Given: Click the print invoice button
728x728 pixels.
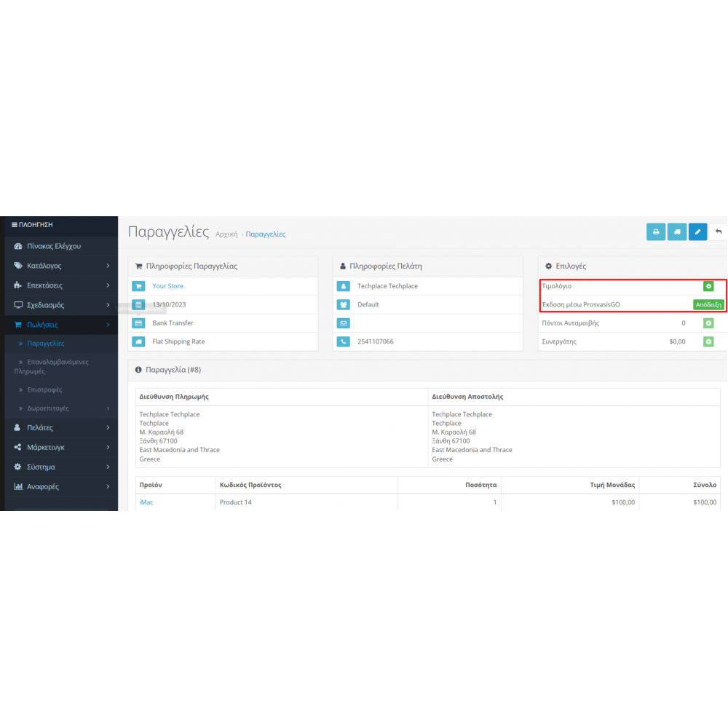Looking at the screenshot, I should pyautogui.click(x=655, y=232).
